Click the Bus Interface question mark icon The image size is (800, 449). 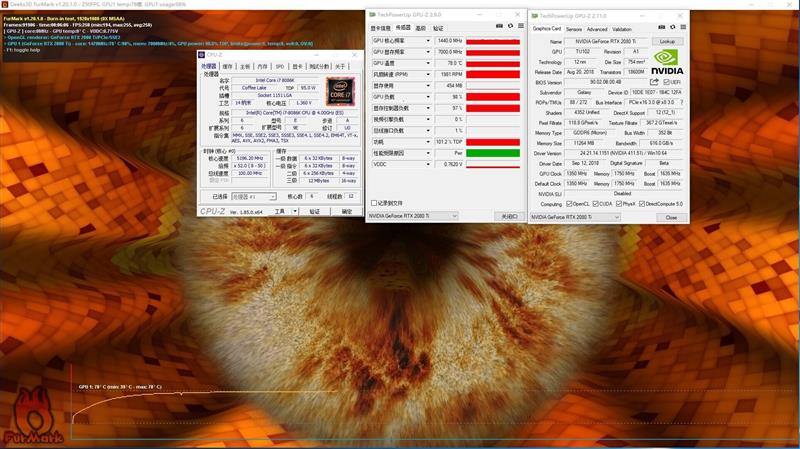[682, 103]
